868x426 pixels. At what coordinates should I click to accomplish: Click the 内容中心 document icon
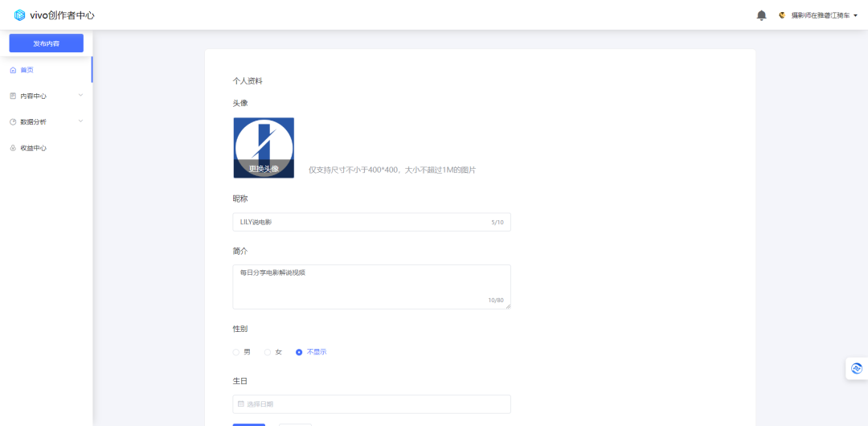(x=14, y=96)
